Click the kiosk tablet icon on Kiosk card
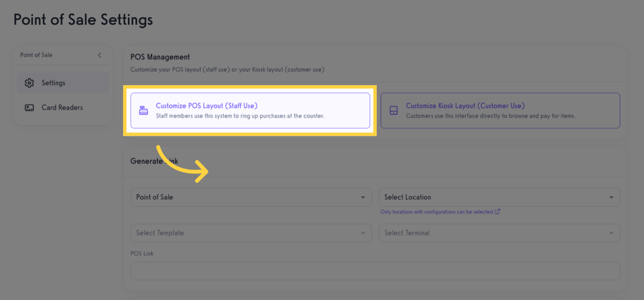Image resolution: width=644 pixels, height=300 pixels. (x=394, y=110)
